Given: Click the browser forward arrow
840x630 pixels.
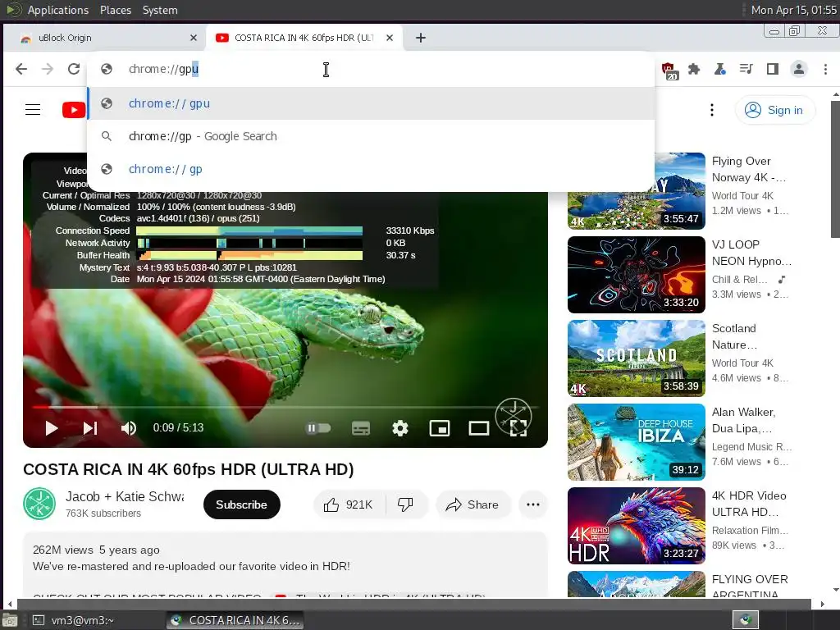Looking at the screenshot, I should pos(47,69).
